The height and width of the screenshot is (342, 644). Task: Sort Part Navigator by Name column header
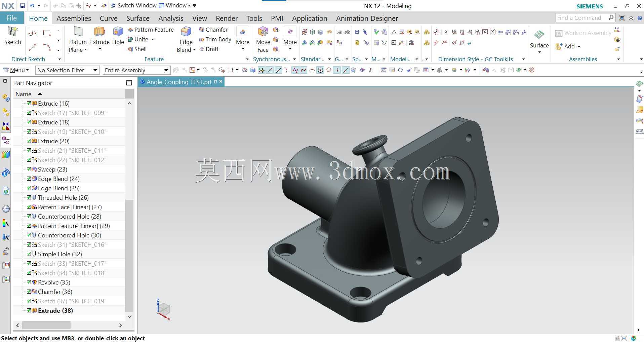[69, 94]
